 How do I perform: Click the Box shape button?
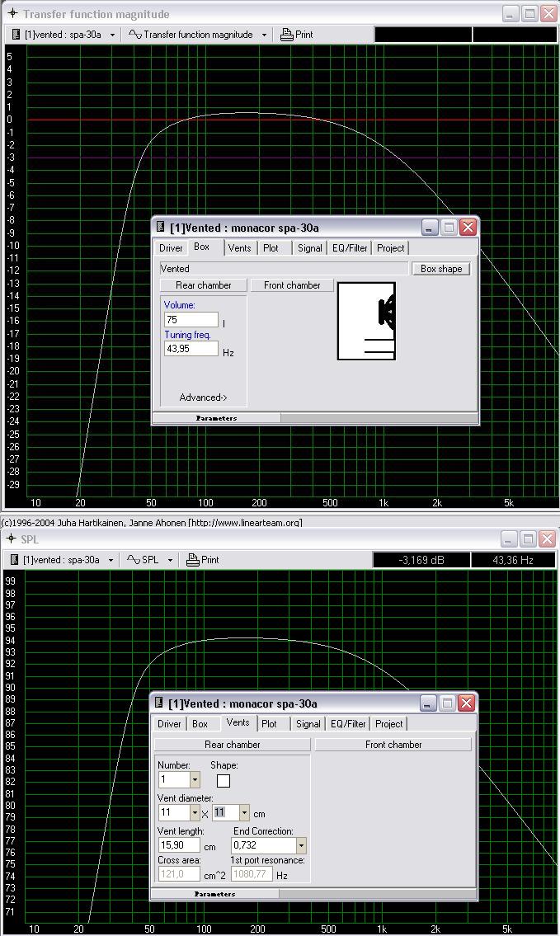[x=441, y=269]
